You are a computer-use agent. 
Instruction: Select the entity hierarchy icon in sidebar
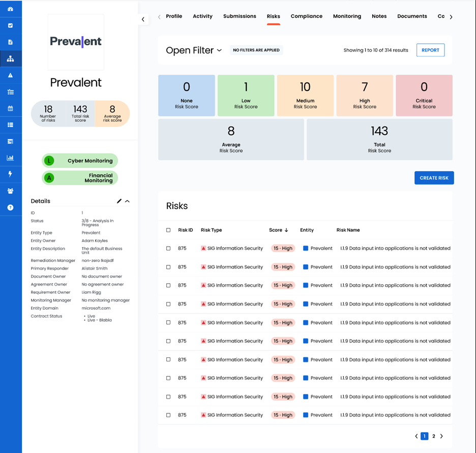tap(10, 58)
